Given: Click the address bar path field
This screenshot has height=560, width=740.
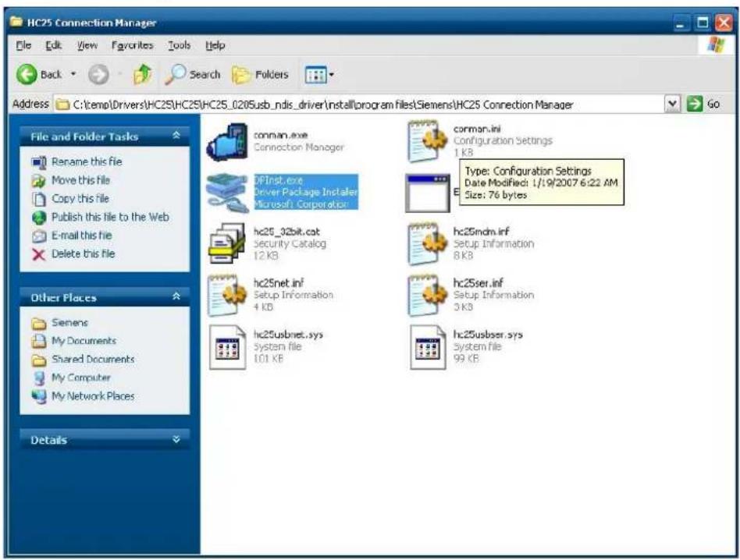Looking at the screenshot, I should [x=358, y=105].
